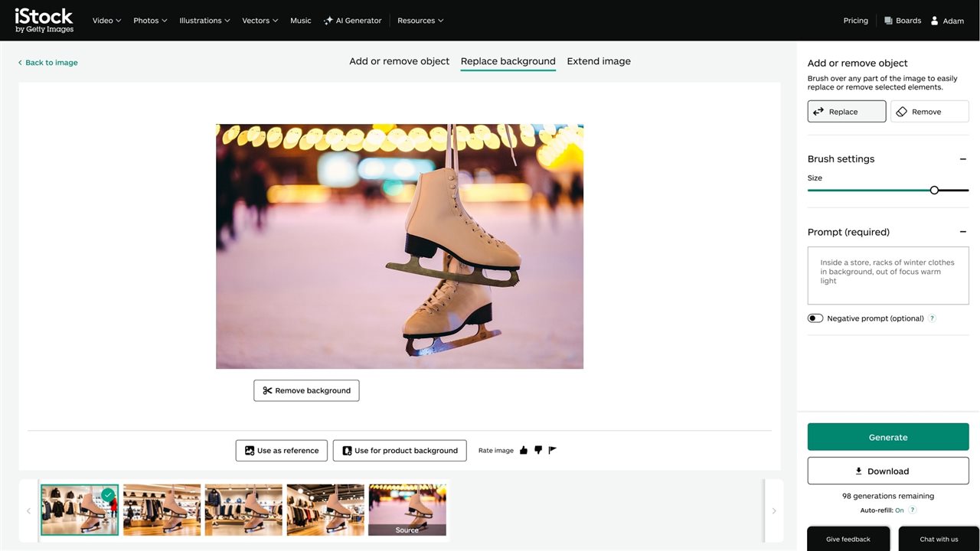Screen dimensions: 980x551
Task: Adjust the brush Size slider
Action: tap(934, 190)
